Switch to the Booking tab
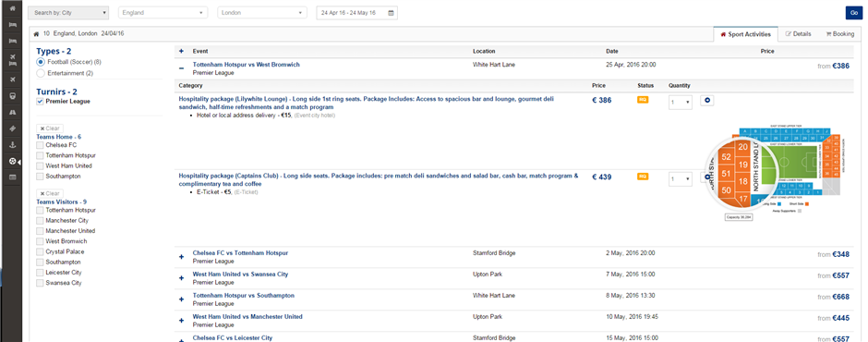The height and width of the screenshot is (342, 868). coord(839,34)
